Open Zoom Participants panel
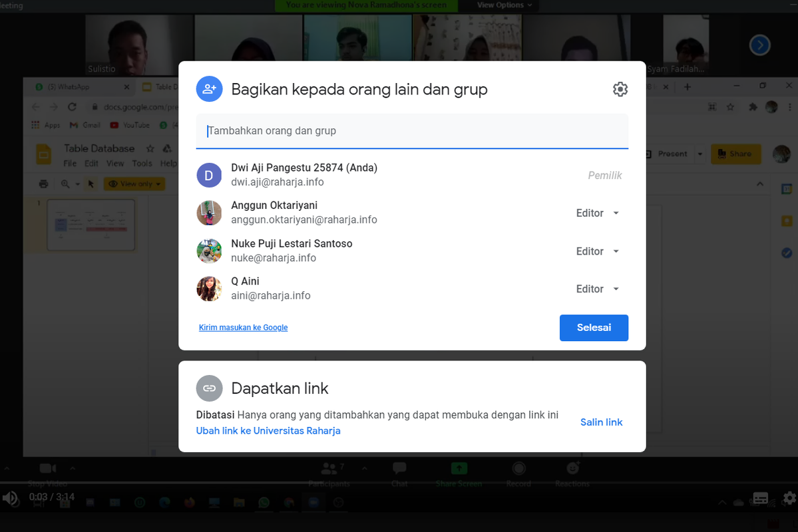 329,475
